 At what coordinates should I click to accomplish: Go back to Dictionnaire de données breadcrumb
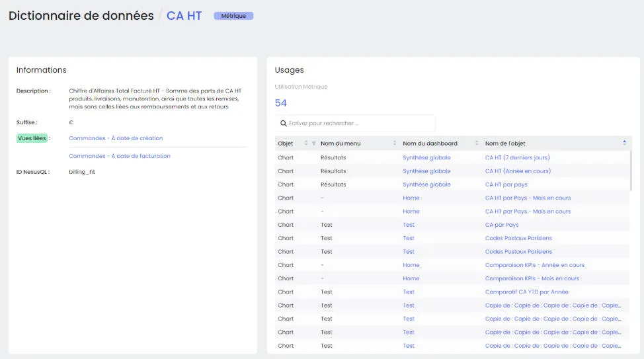(x=81, y=16)
